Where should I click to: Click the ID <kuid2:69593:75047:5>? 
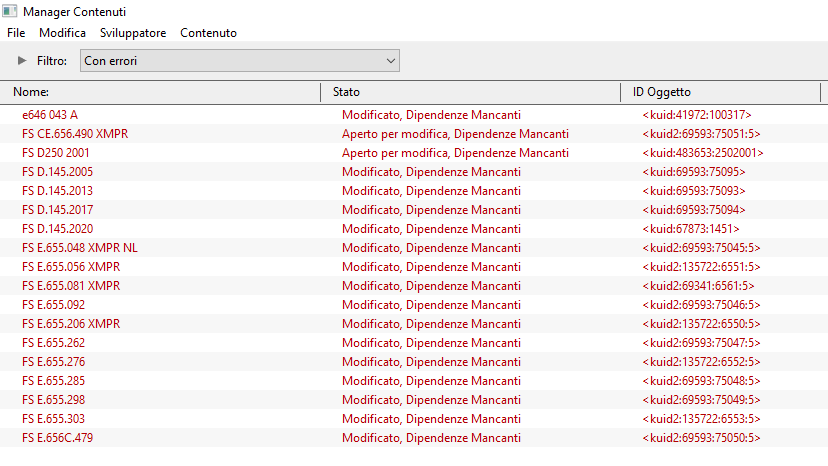pyautogui.click(x=701, y=343)
